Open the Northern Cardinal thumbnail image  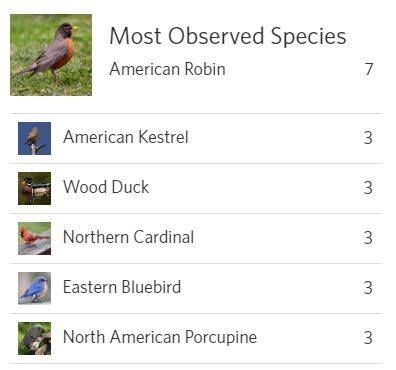pyautogui.click(x=34, y=238)
